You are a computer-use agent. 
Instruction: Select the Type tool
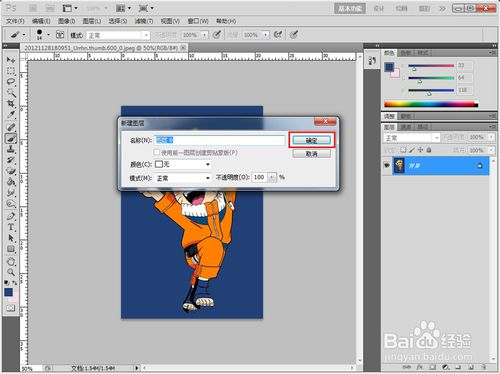coord(11,227)
